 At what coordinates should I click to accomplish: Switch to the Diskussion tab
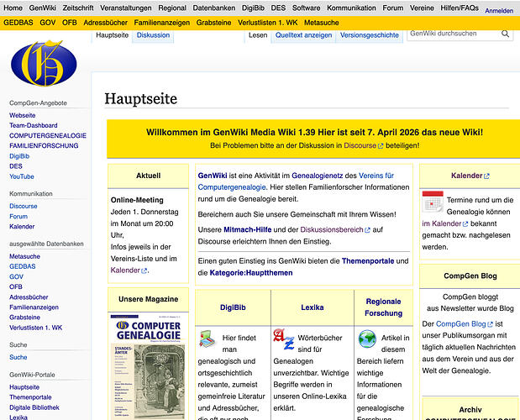tap(153, 35)
